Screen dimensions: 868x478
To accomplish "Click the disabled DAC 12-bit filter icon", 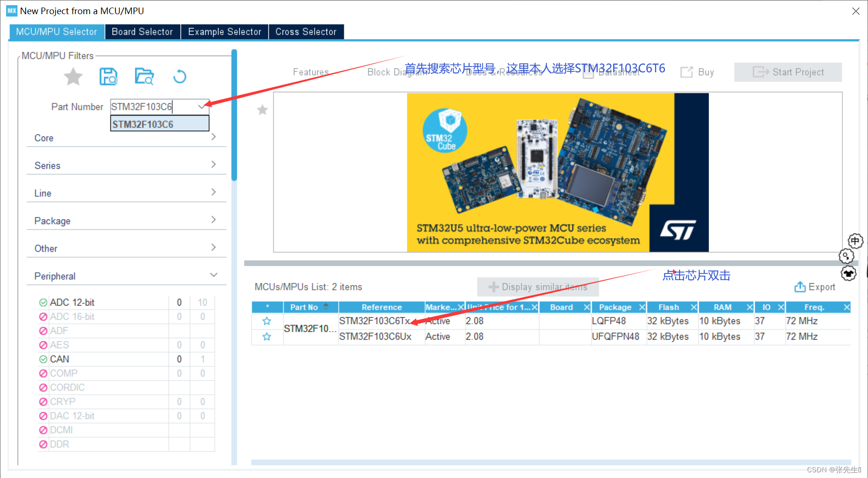I will tap(43, 416).
